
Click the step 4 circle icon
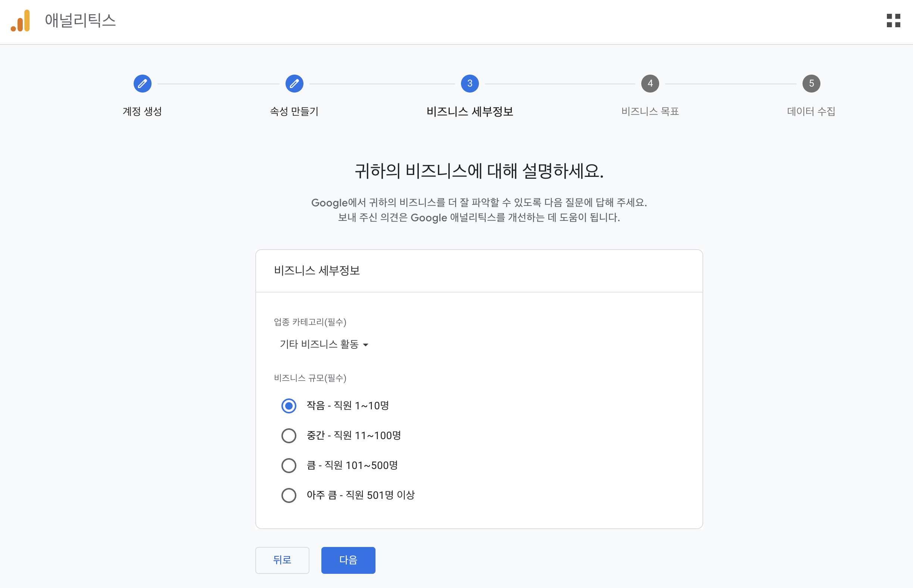point(650,84)
